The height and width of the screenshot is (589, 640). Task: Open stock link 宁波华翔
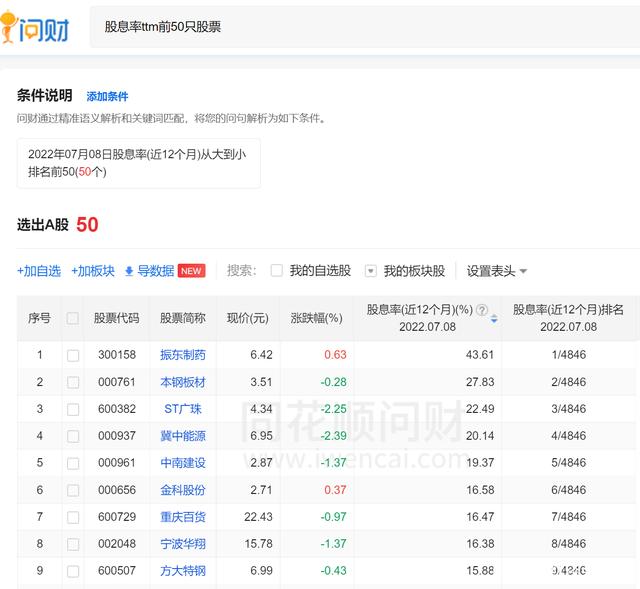click(183, 544)
